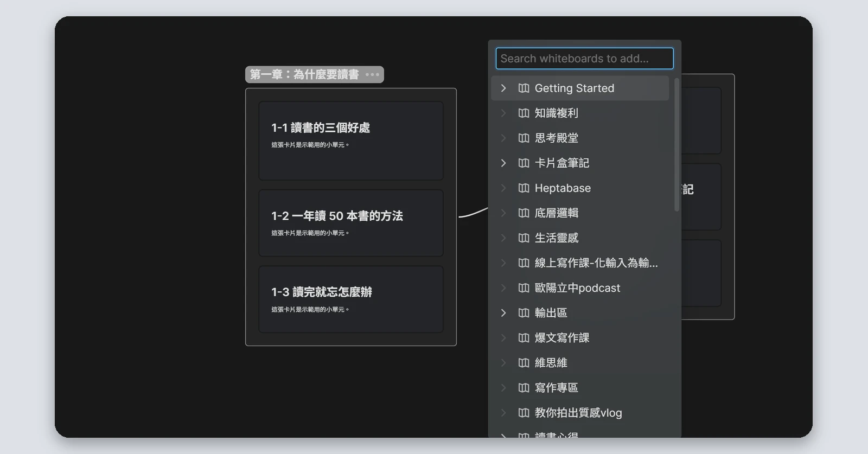Open the card 1-1 讀書的三個好處
This screenshot has width=868, height=454.
351,140
